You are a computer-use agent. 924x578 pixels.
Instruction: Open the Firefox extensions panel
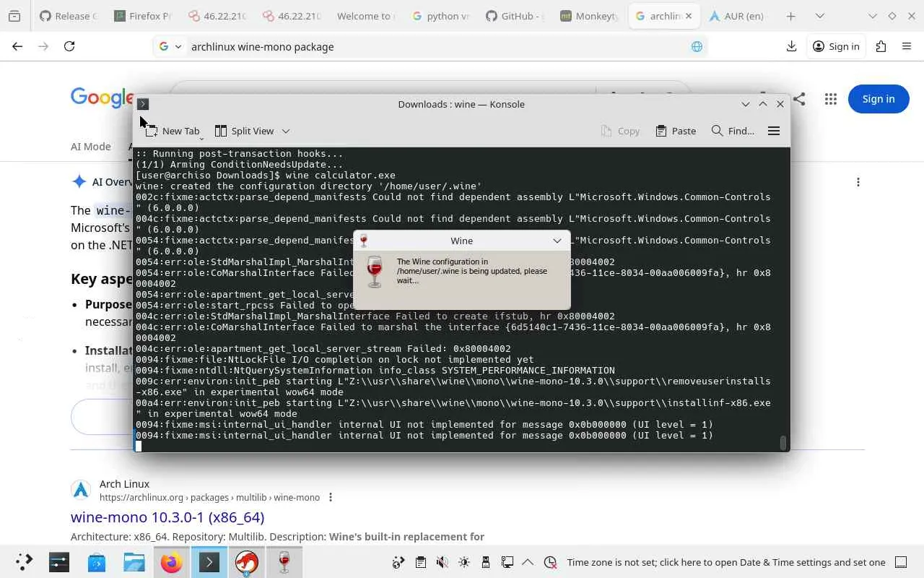click(881, 46)
